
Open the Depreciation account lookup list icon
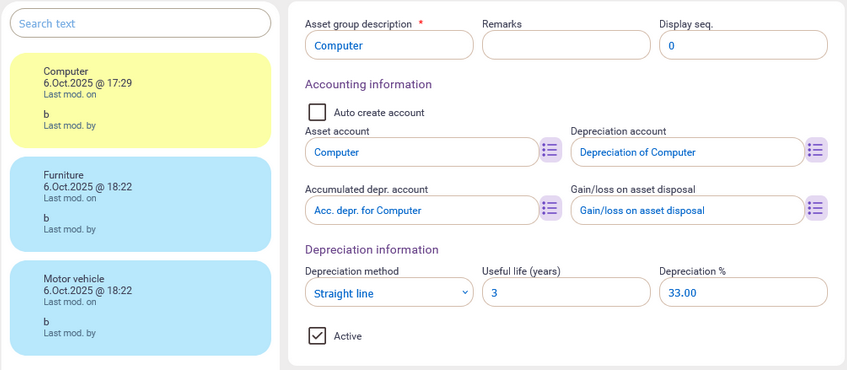click(816, 150)
